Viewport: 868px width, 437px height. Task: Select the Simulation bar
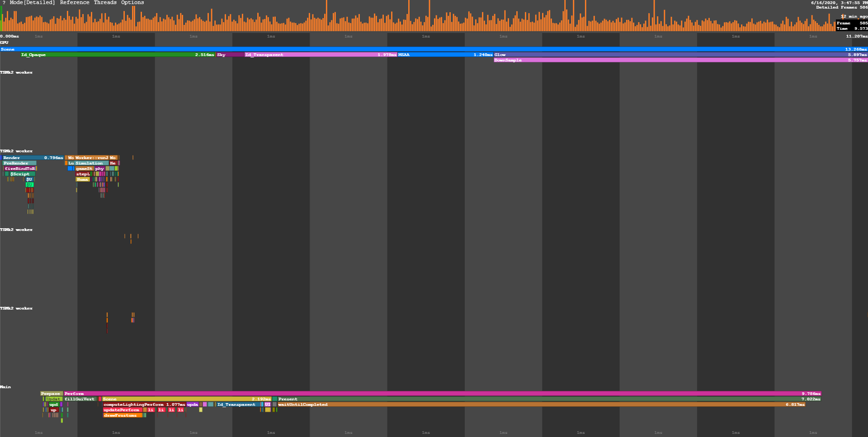coord(92,163)
